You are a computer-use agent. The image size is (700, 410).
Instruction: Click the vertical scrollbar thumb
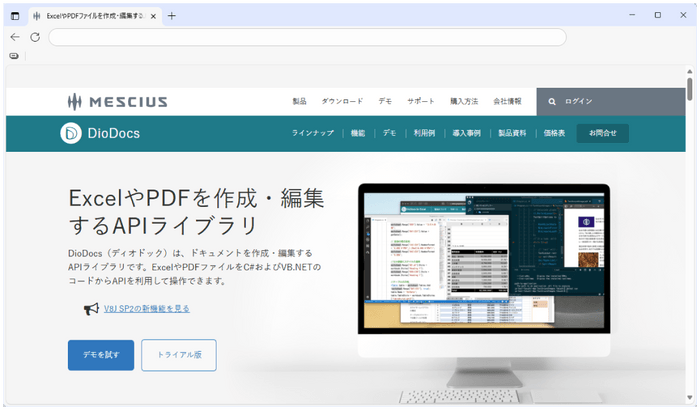click(x=690, y=89)
